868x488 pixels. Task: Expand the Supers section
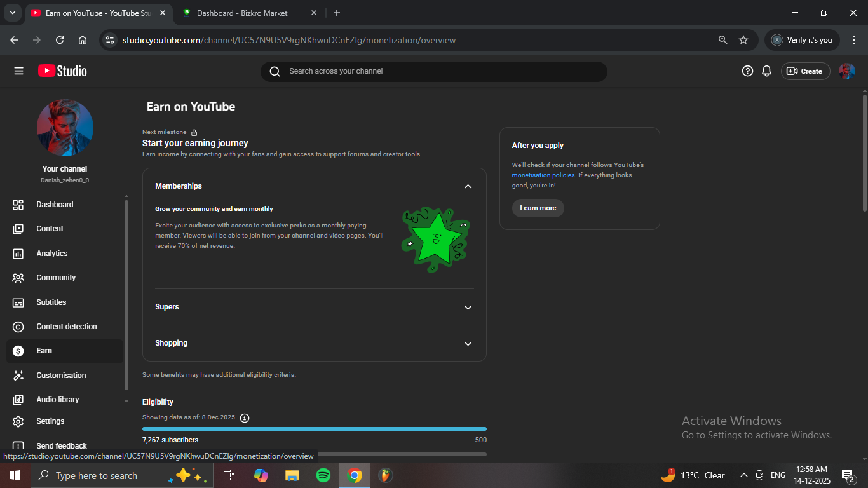468,307
